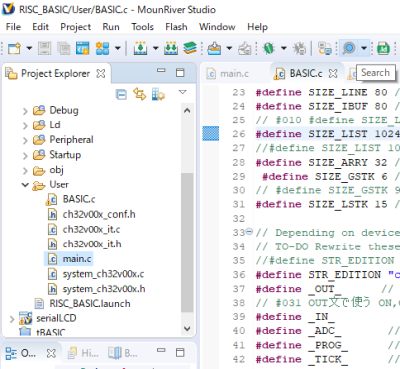
Task: Open the Debug dropdown arrow
Action: [284, 49]
